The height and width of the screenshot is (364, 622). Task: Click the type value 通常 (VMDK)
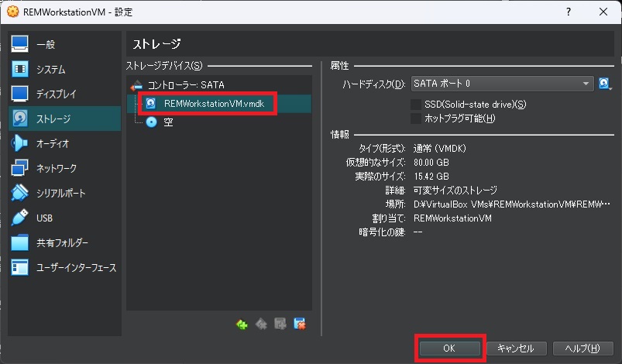(x=439, y=149)
